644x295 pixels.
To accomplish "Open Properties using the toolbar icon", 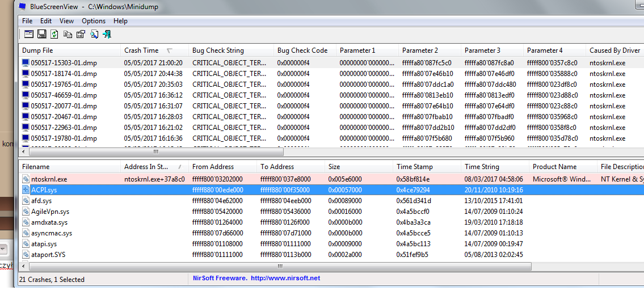I will 81,35.
